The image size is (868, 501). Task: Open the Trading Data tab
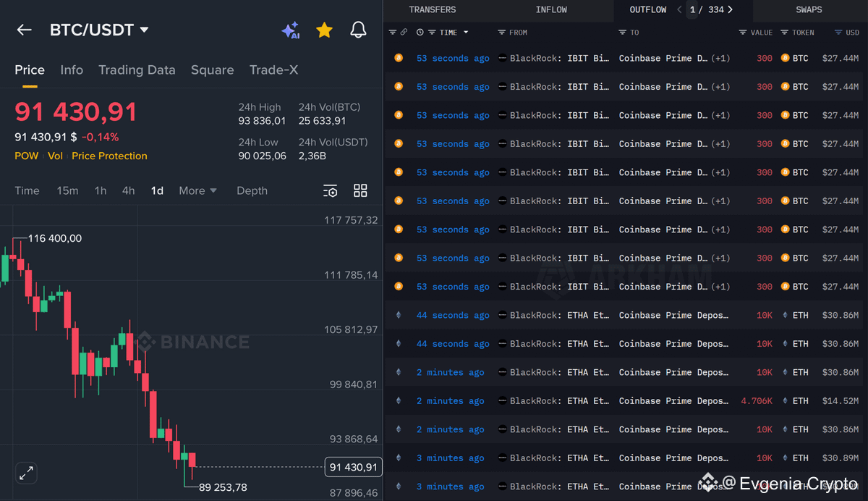pyautogui.click(x=137, y=70)
